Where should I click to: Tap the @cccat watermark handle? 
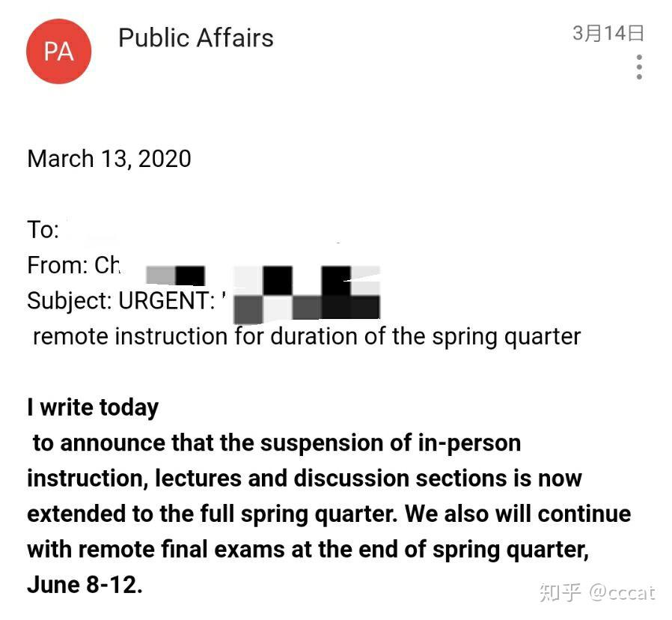pyautogui.click(x=623, y=593)
